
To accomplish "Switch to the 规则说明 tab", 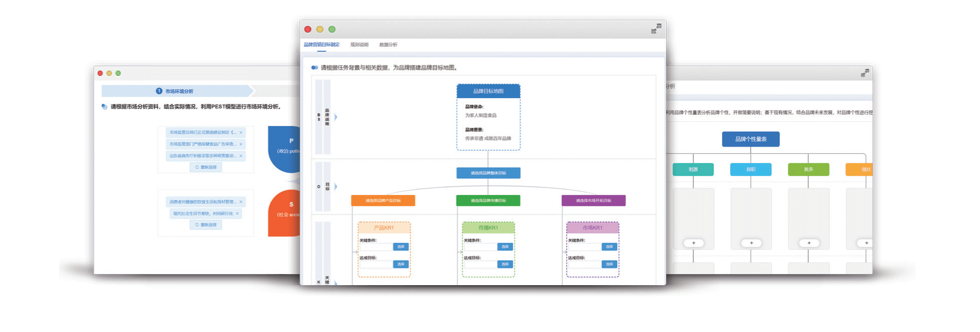I will tap(359, 45).
